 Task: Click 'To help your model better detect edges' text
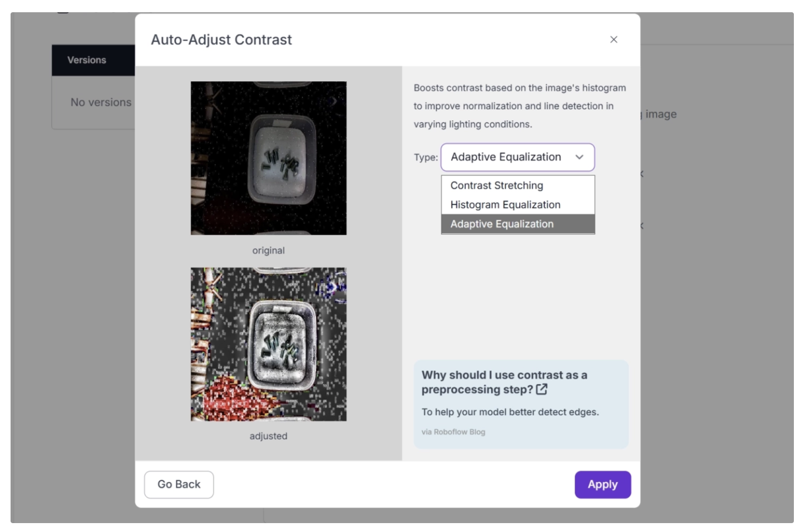tap(510, 412)
